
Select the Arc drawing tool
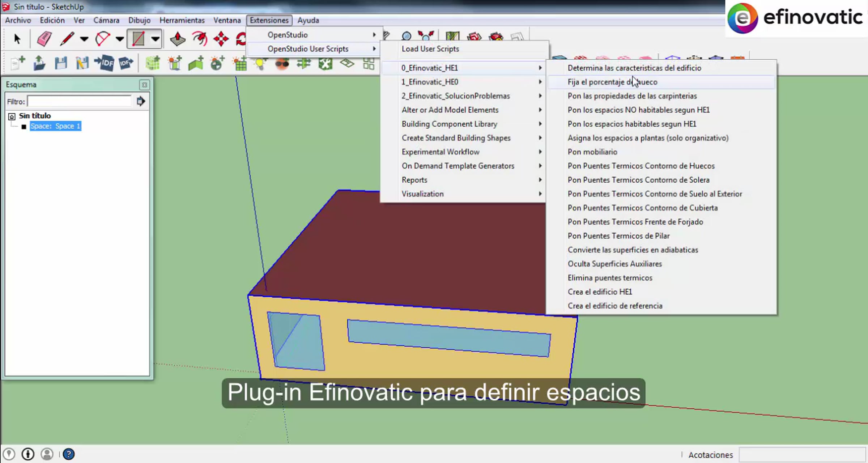[103, 39]
